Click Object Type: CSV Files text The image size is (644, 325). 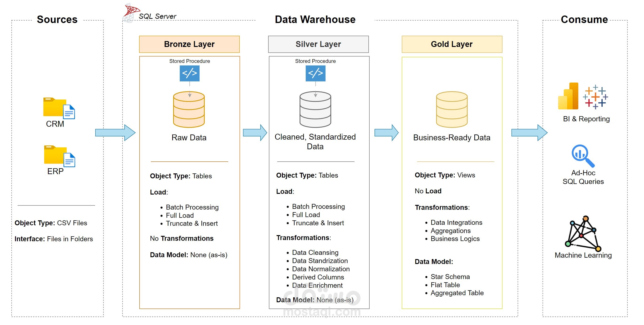(51, 223)
